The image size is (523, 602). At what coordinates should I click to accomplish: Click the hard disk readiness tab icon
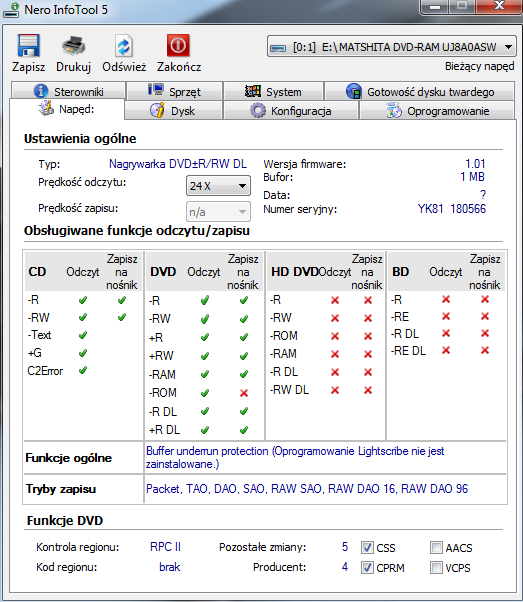pyautogui.click(x=354, y=91)
